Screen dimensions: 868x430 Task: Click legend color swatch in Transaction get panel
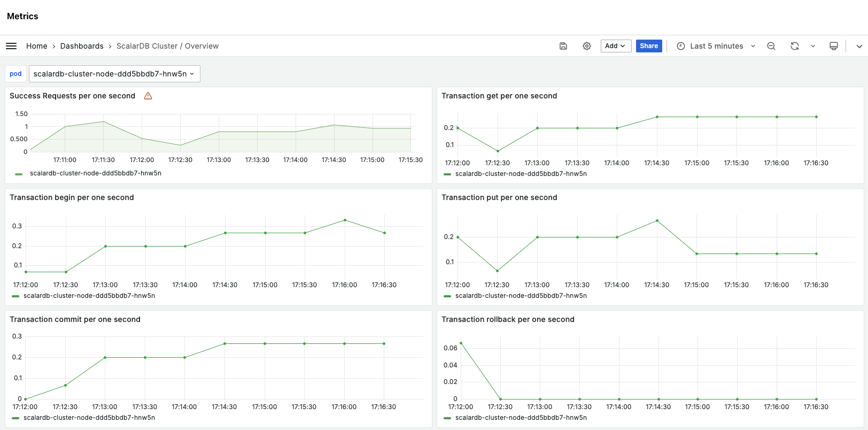tap(447, 174)
